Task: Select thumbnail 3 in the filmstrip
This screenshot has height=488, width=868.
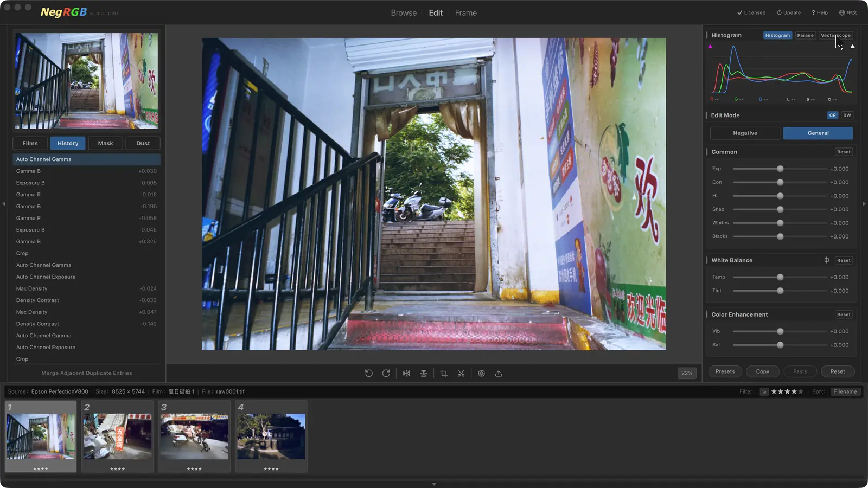Action: (x=194, y=436)
